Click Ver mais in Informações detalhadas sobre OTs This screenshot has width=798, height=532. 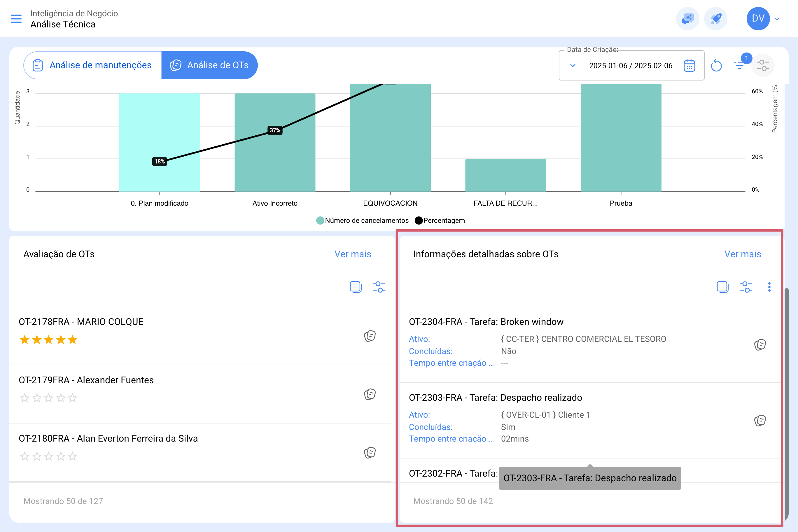click(x=742, y=254)
